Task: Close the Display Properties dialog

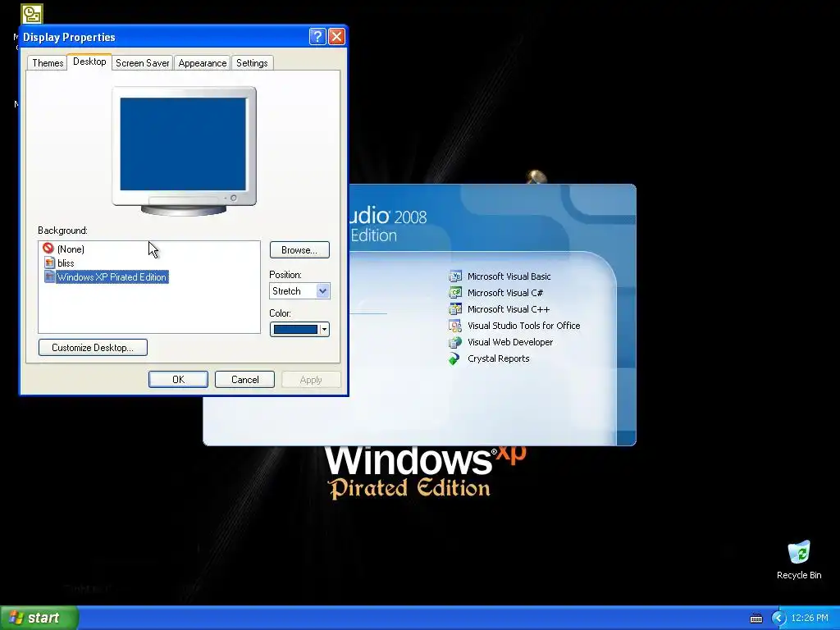Action: click(x=336, y=36)
